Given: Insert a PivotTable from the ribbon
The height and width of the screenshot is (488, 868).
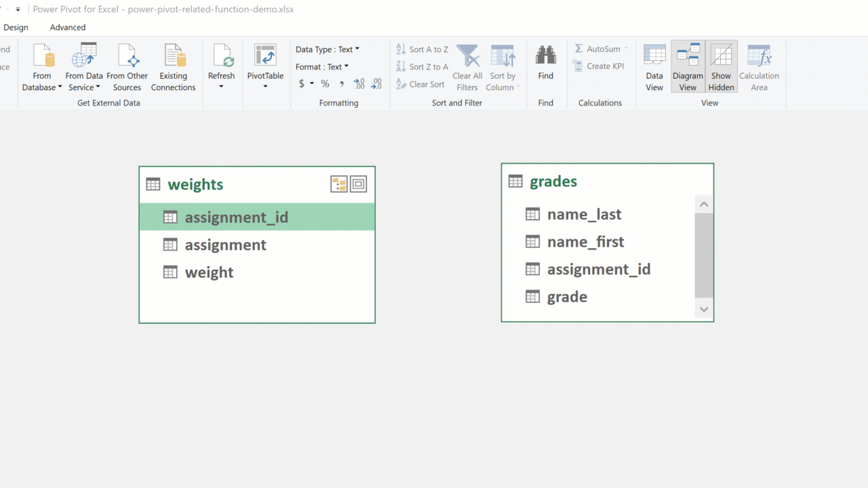Looking at the screenshot, I should [x=265, y=57].
